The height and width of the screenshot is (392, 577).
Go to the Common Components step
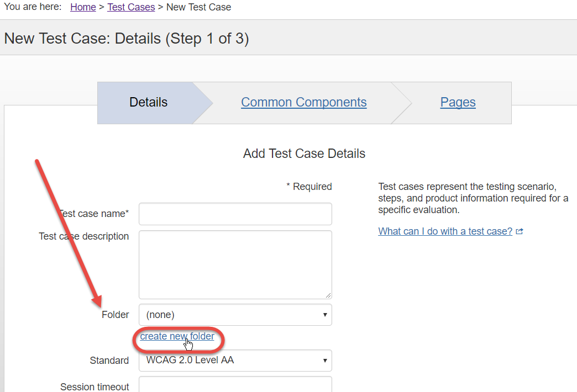click(x=303, y=103)
